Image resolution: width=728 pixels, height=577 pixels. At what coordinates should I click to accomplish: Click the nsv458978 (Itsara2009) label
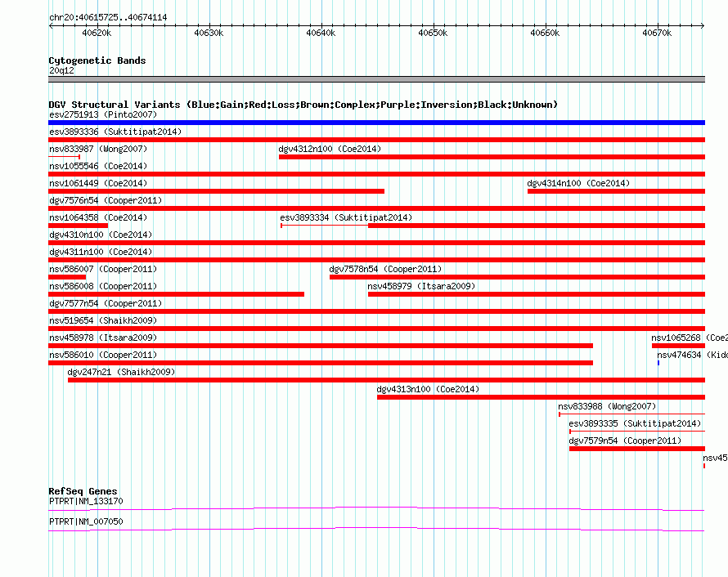point(103,338)
